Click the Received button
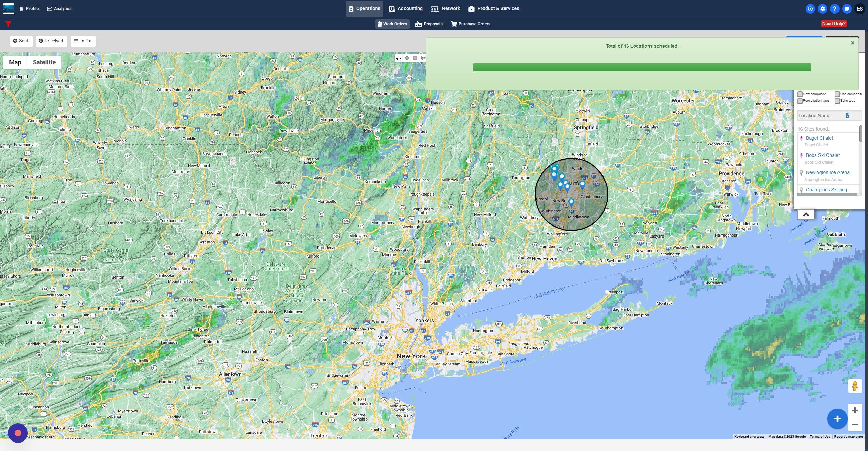This screenshot has width=868, height=451. tap(51, 41)
